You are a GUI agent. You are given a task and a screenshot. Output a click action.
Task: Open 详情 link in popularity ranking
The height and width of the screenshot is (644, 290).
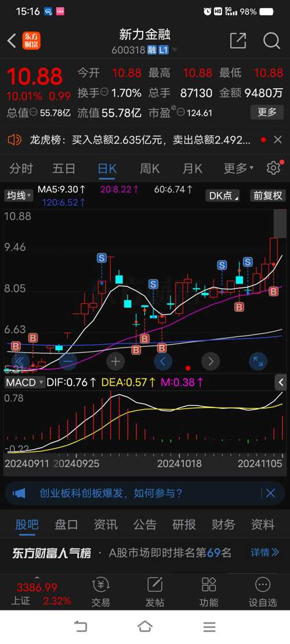pyautogui.click(x=265, y=552)
